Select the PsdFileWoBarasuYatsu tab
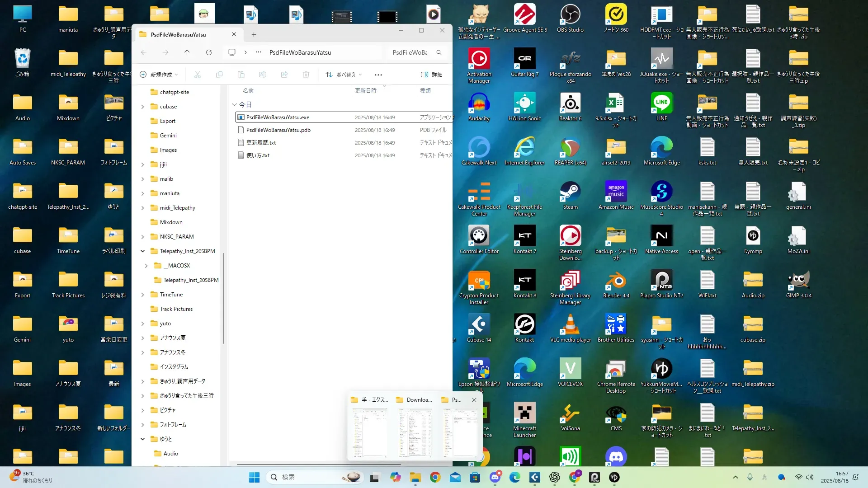This screenshot has height=488, width=868. click(179, 34)
